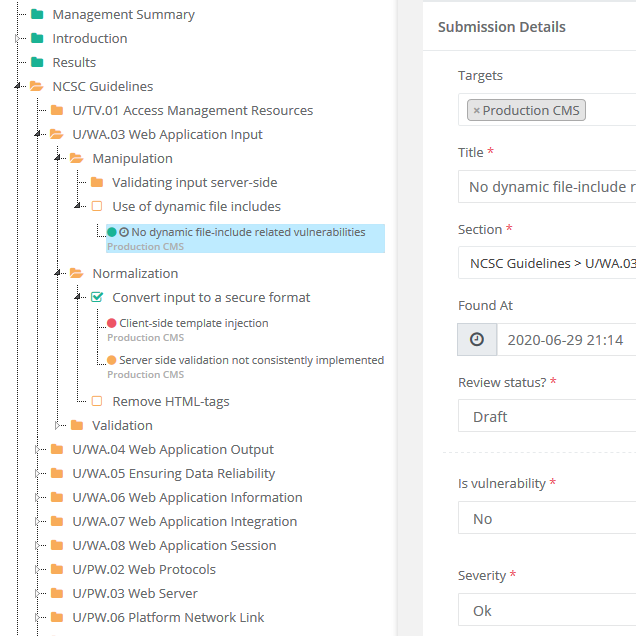Toggle the Use of dynamic file includes checkbox
Screen dimensions: 636x636
[x=97, y=206]
